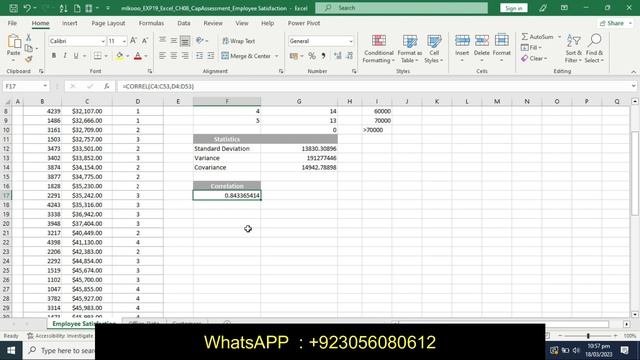Select cell with Covariance label
Image resolution: width=640 pixels, height=360 pixels.
(227, 167)
